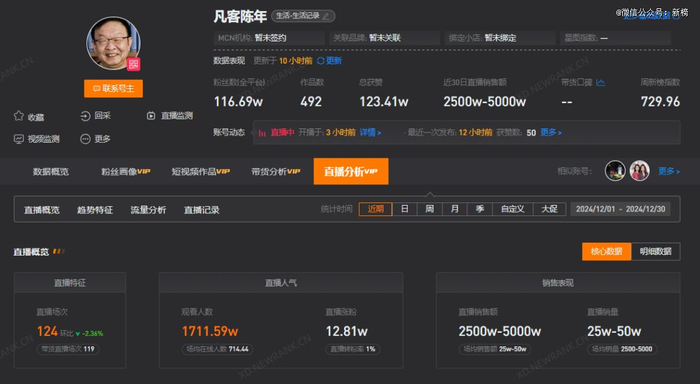700x384 pixels.
Task: Select the 月 time range option
Action: click(454, 209)
